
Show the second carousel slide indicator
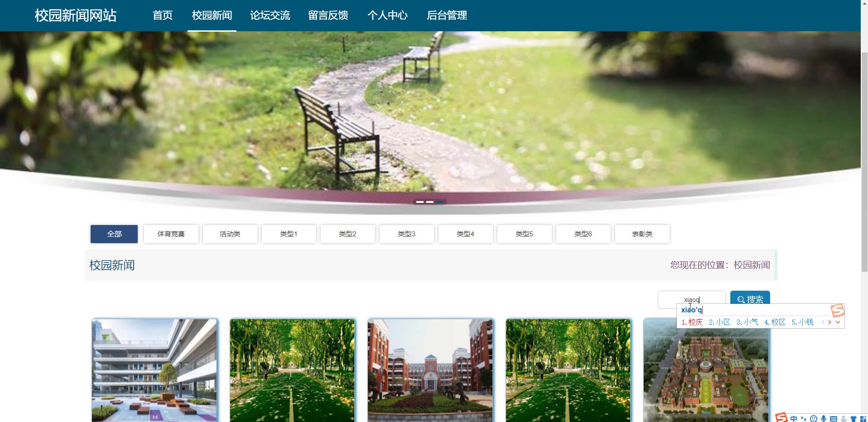click(430, 202)
